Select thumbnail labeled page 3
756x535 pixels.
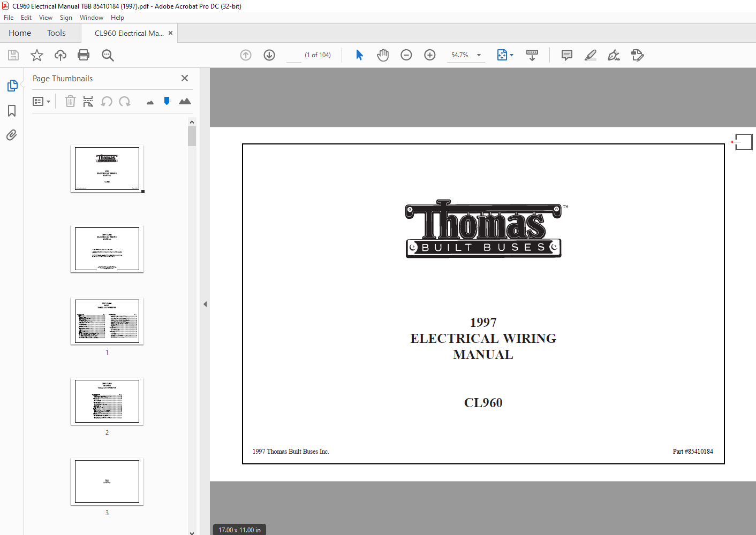[x=107, y=481]
